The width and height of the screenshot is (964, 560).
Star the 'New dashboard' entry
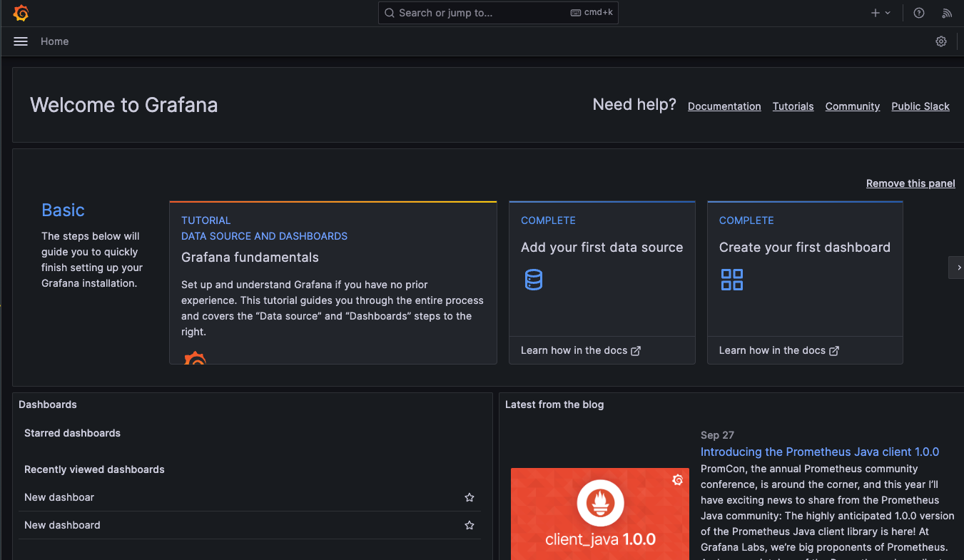click(x=470, y=525)
